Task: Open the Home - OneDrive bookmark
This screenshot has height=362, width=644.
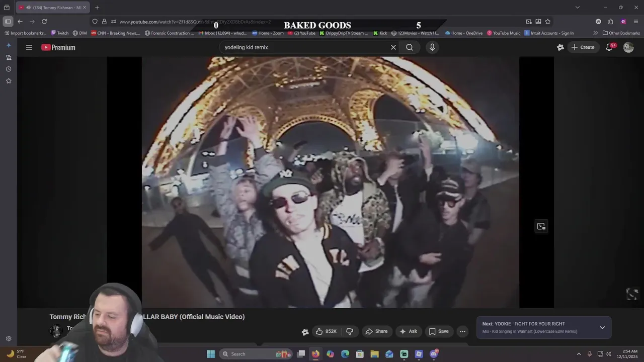Action: click(x=464, y=33)
